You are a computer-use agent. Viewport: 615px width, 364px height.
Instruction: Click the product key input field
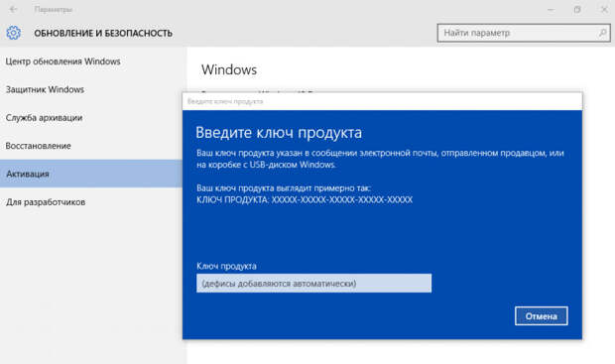[x=313, y=284]
